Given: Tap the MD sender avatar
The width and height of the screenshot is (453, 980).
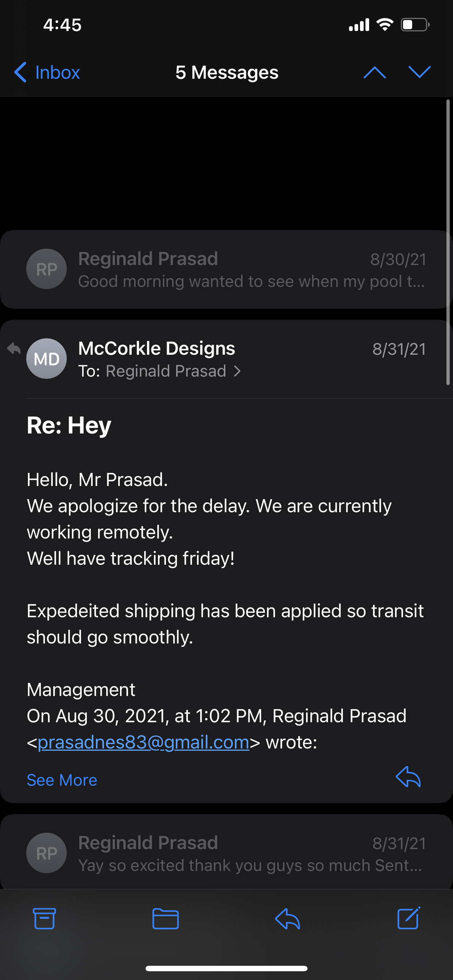Looking at the screenshot, I should tap(46, 358).
